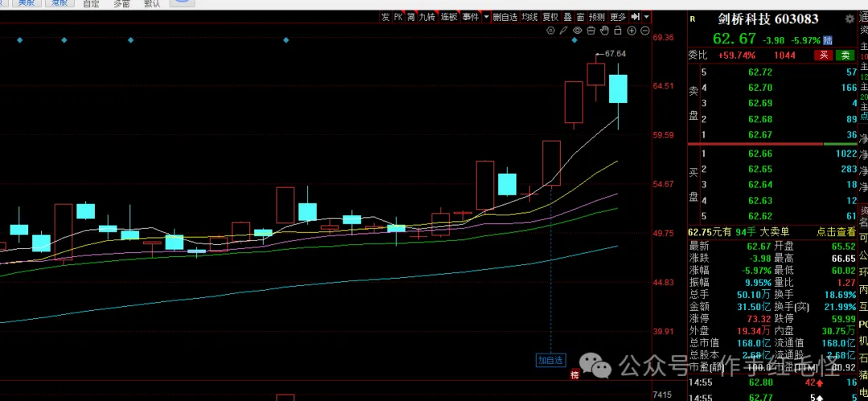Open the 九转 indicator tab

coord(427,16)
